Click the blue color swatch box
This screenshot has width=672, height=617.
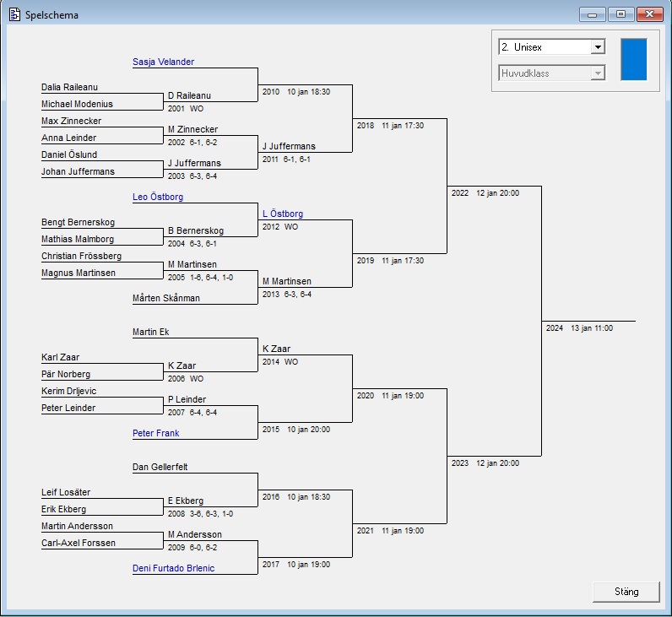(x=633, y=59)
